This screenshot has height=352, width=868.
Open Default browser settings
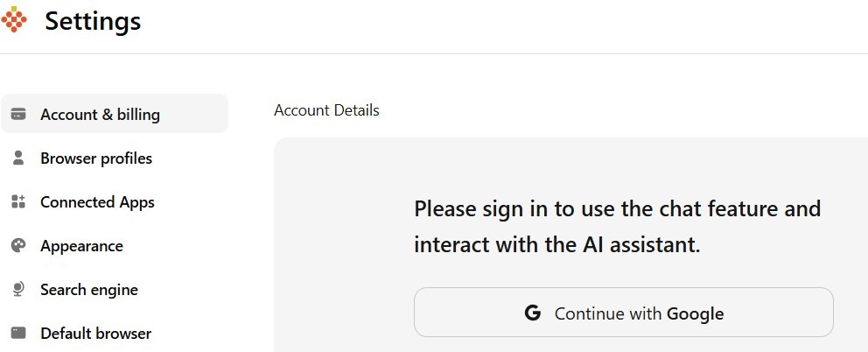pos(95,334)
